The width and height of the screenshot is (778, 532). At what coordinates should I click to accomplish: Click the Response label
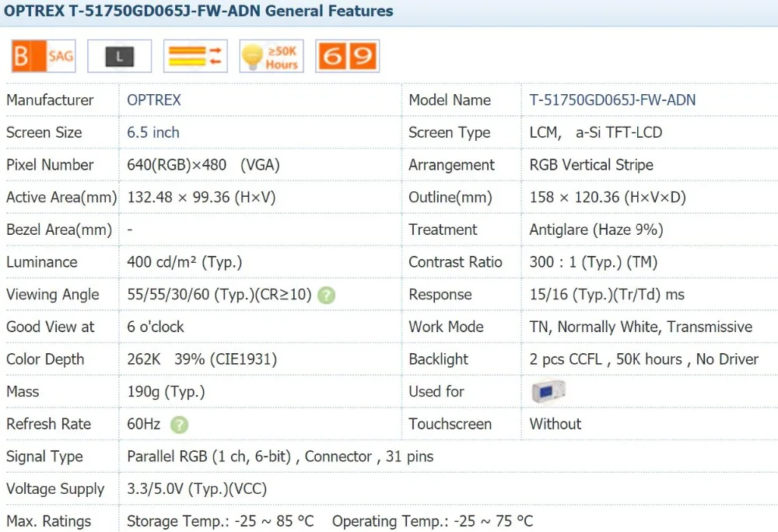[440, 295]
